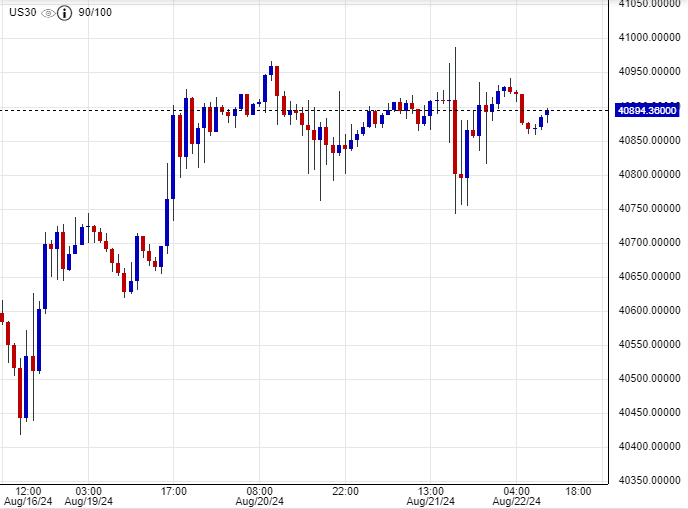Viewport: 688px width, 509px height.
Task: Click the 04:00 Aug/22/24 time label
Action: click(x=516, y=496)
